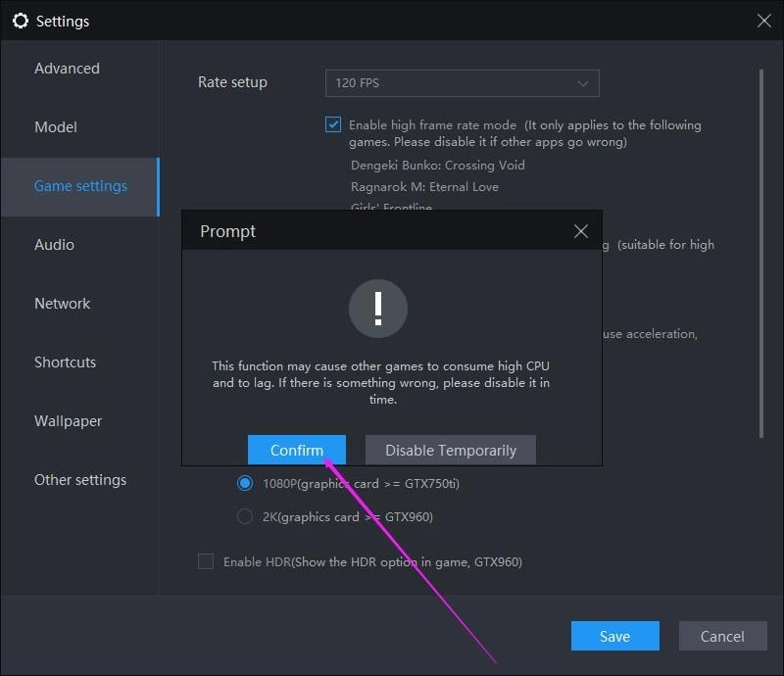Screen dimensions: 784x676
Task: Open the 120 FPS rate setup dropdown
Action: (462, 83)
